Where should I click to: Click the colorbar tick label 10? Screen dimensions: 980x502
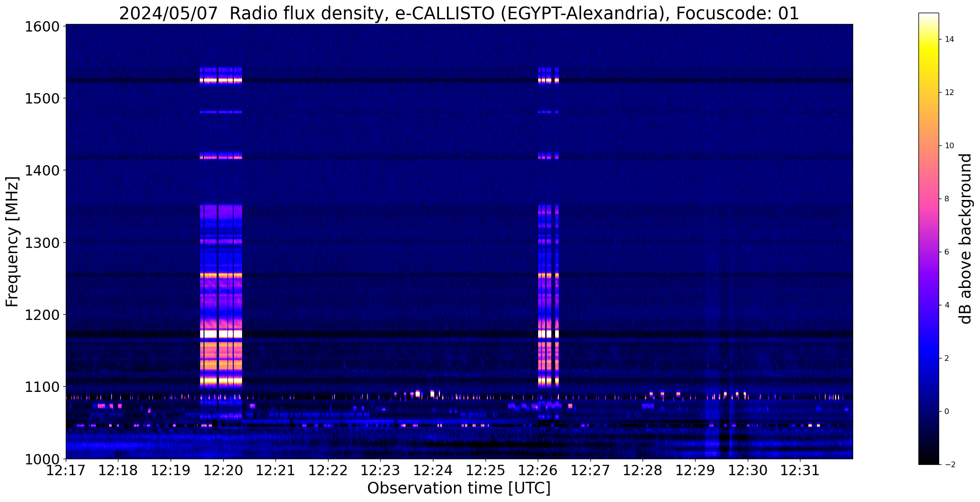pyautogui.click(x=949, y=146)
